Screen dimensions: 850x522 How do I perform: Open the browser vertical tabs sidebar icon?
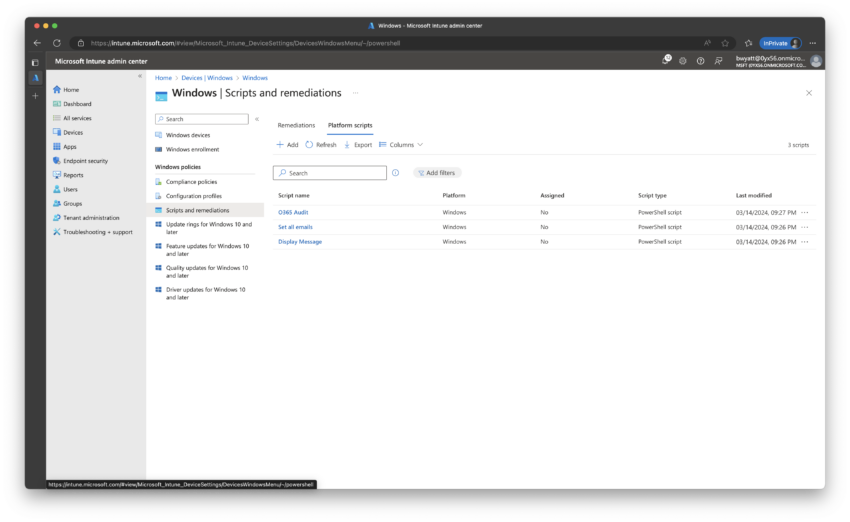[35, 62]
